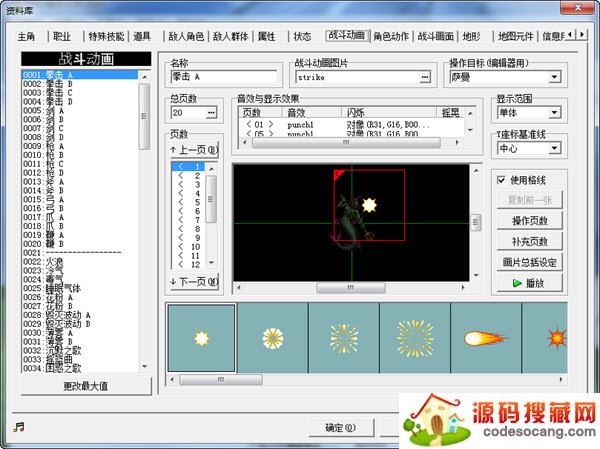Click the tab strip left scroll arrow
This screenshot has width=600, height=449.
(571, 35)
